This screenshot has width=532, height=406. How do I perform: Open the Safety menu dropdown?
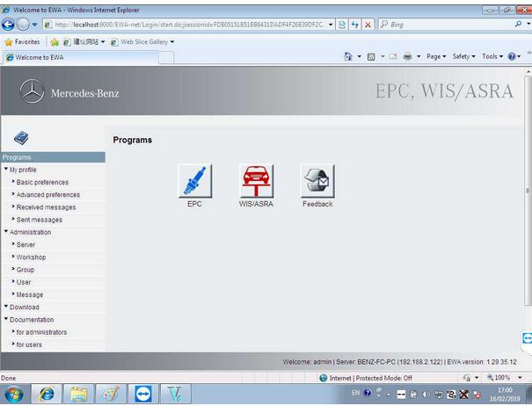pyautogui.click(x=463, y=56)
